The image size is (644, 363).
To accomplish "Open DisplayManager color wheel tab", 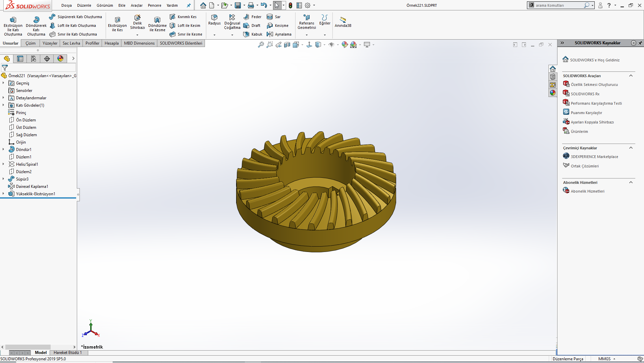I will click(60, 59).
